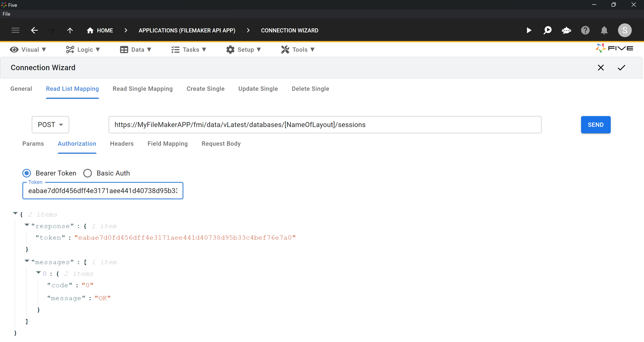
Task: Open the POST method dropdown
Action: pyautogui.click(x=50, y=125)
